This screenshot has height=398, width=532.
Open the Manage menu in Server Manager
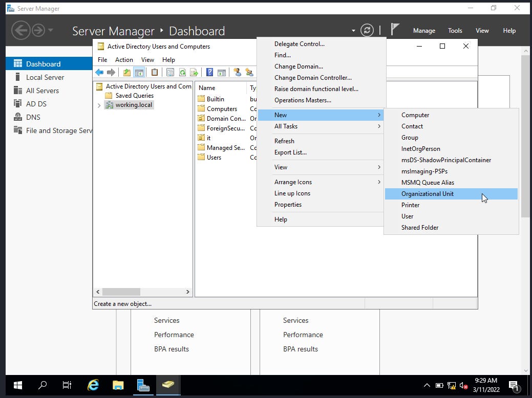[x=424, y=31]
